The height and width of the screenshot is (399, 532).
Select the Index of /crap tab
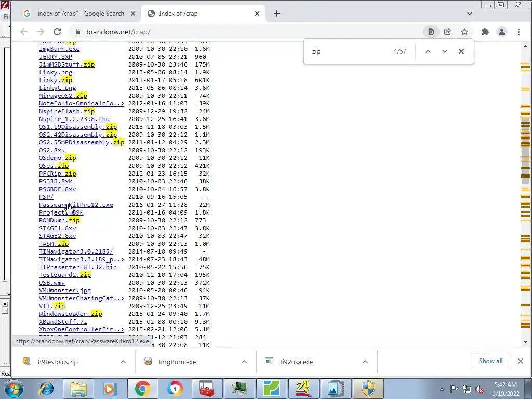pos(203,14)
